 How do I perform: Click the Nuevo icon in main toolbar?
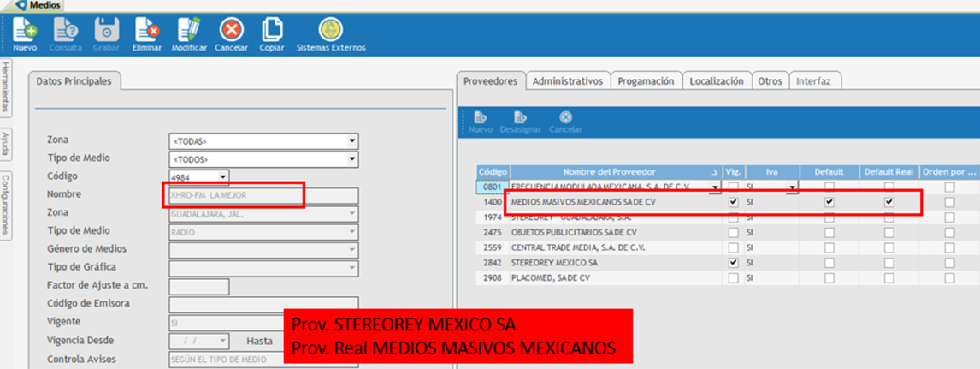25,29
